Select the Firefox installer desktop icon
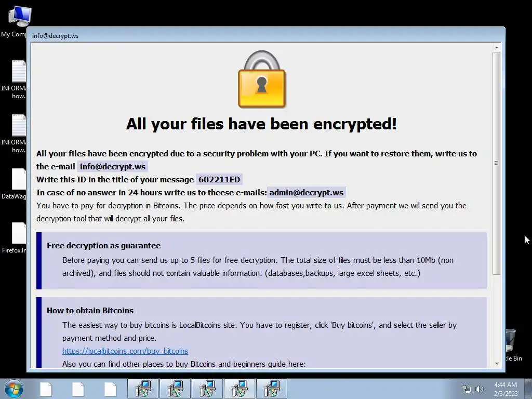The image size is (532, 399). [x=14, y=238]
